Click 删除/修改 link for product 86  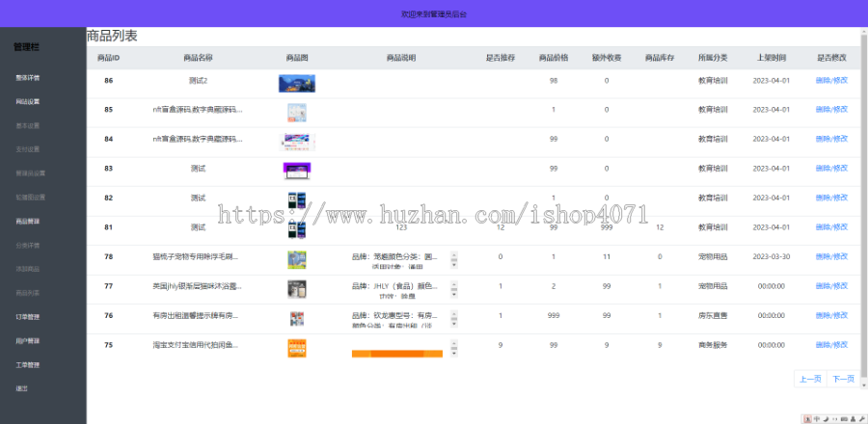831,81
